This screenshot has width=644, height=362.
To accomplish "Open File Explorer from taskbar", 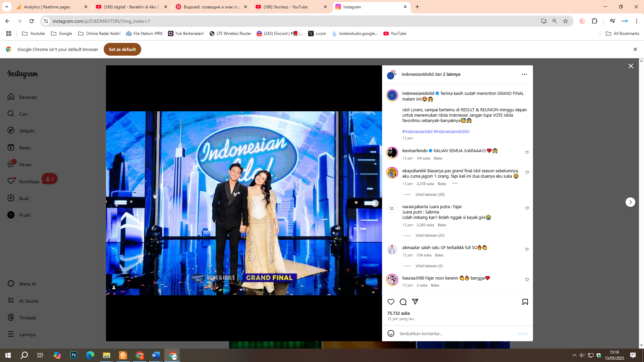I will [x=106, y=355].
